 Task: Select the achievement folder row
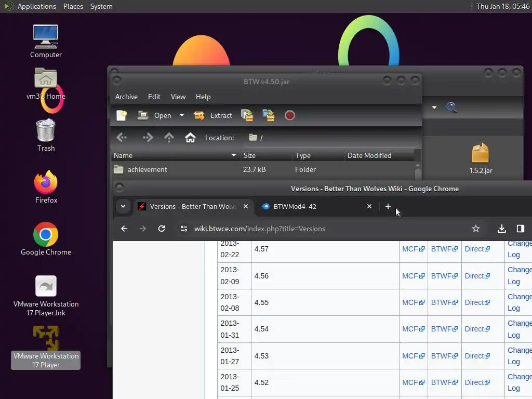(262, 169)
